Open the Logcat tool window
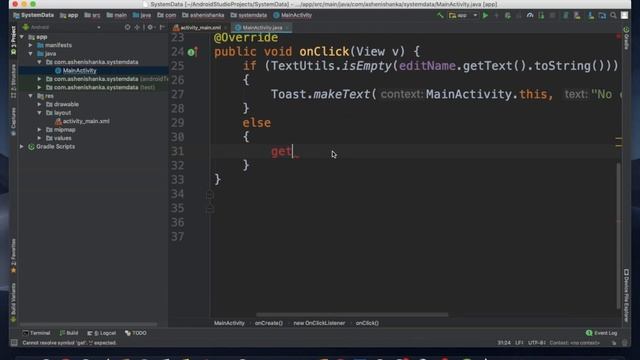The image size is (640, 360). tap(102, 333)
